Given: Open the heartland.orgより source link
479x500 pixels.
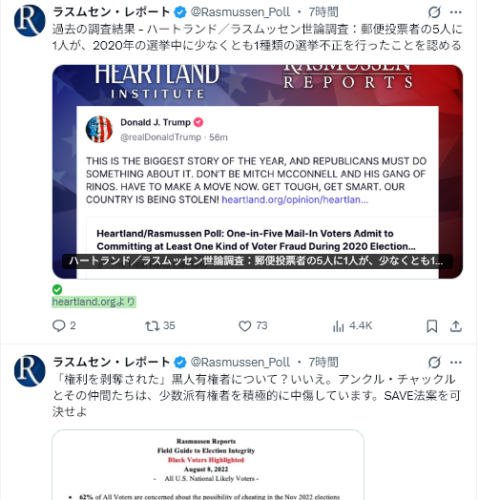Looking at the screenshot, I should point(94,302).
